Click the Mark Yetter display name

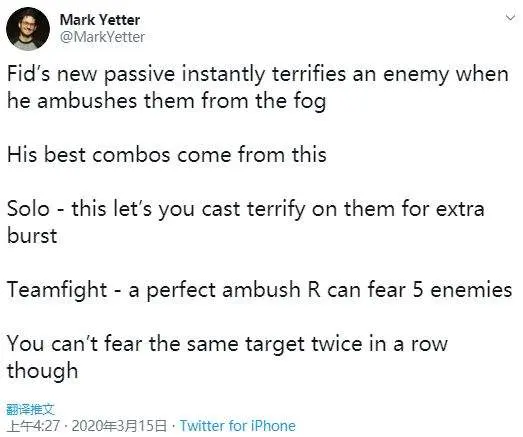[x=100, y=20]
